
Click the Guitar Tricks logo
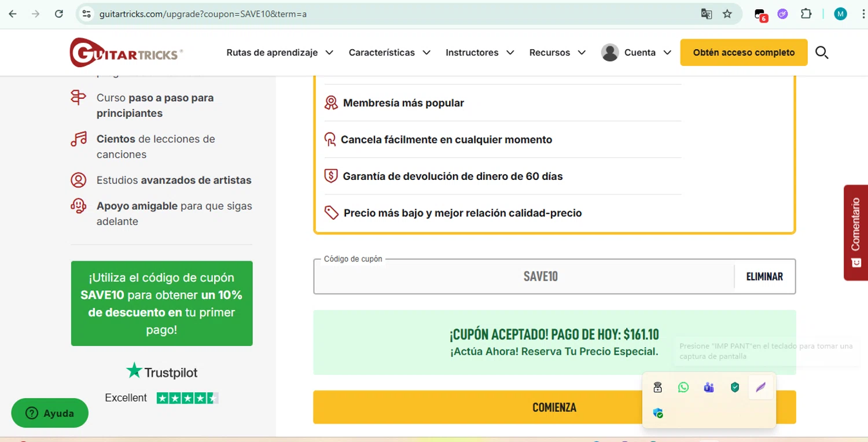click(x=126, y=53)
